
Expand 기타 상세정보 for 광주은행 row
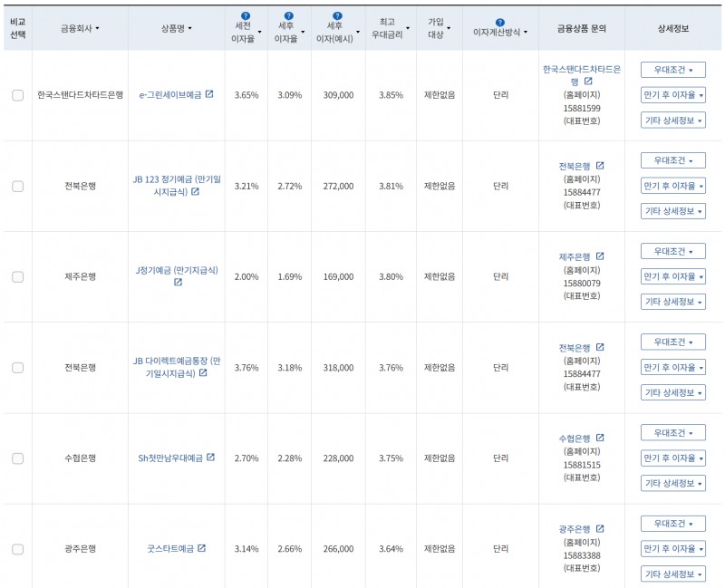tap(672, 574)
